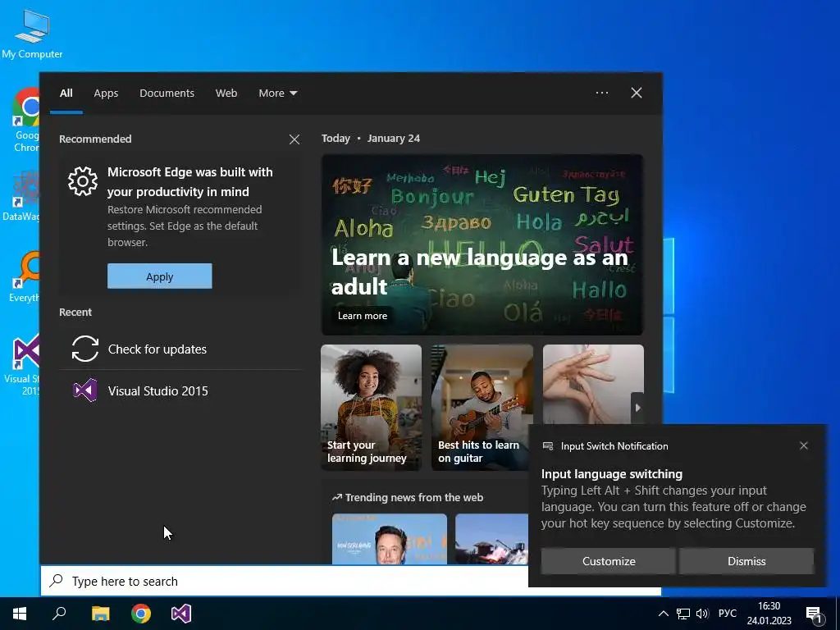Select the Google Chrome desktop shortcut

click(25, 120)
